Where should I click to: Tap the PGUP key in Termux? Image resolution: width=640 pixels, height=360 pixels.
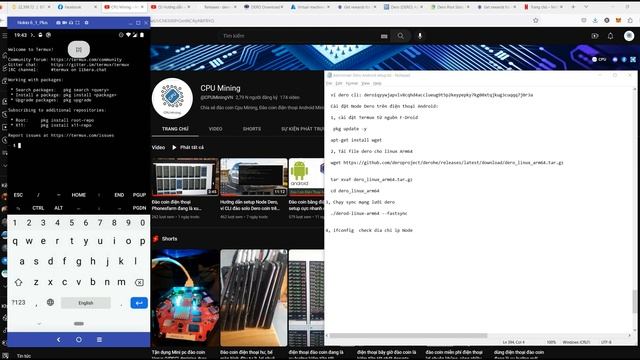(x=139, y=195)
